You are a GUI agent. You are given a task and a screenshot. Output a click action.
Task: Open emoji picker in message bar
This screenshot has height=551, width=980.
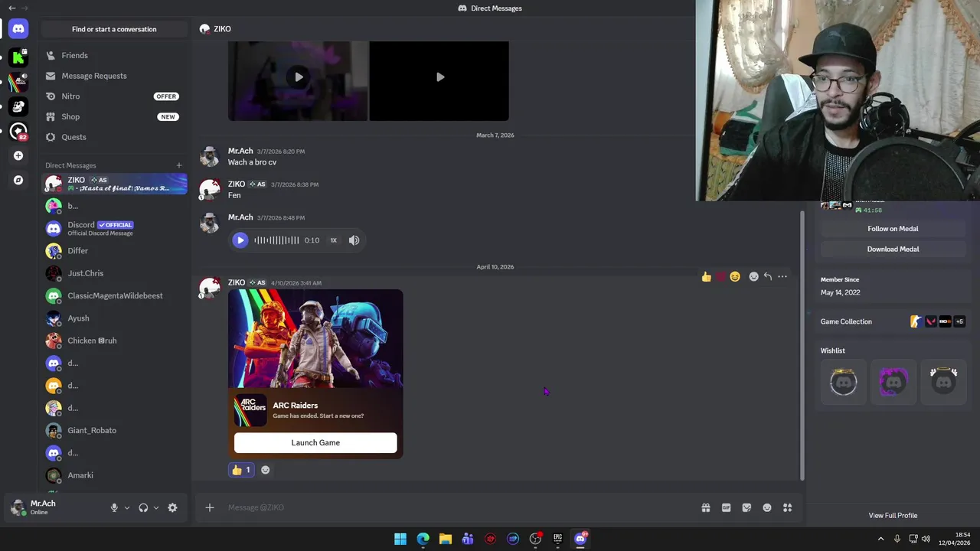coord(767,507)
